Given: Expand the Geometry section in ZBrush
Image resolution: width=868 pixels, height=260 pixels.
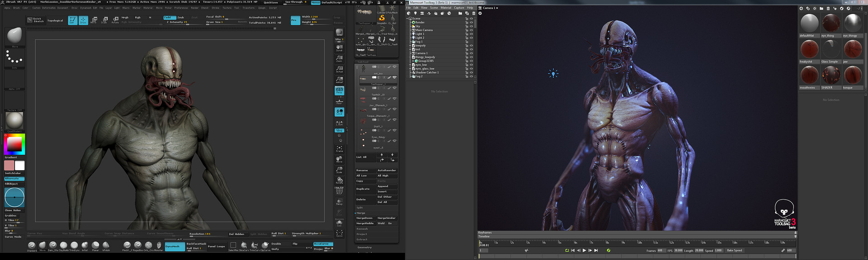Looking at the screenshot, I should [364, 247].
